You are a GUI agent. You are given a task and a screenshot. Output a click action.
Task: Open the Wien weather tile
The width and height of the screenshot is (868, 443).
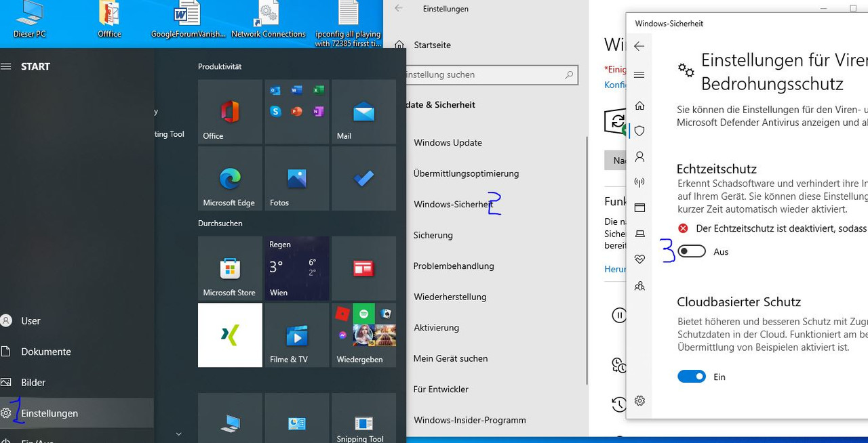tap(297, 268)
